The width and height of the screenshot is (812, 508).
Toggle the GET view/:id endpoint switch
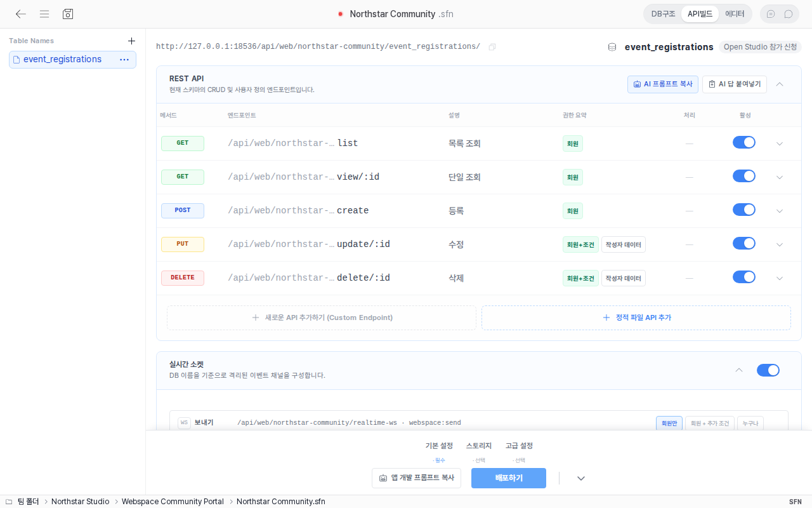(x=744, y=176)
